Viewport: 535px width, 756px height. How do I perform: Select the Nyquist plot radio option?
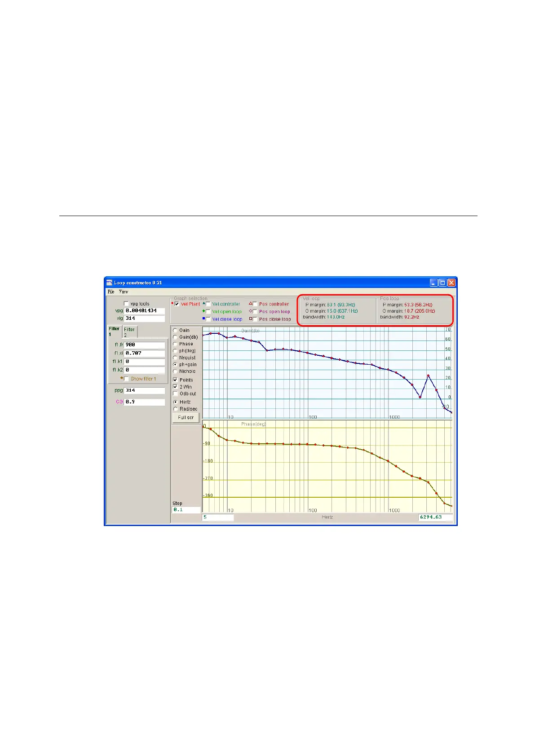click(175, 358)
